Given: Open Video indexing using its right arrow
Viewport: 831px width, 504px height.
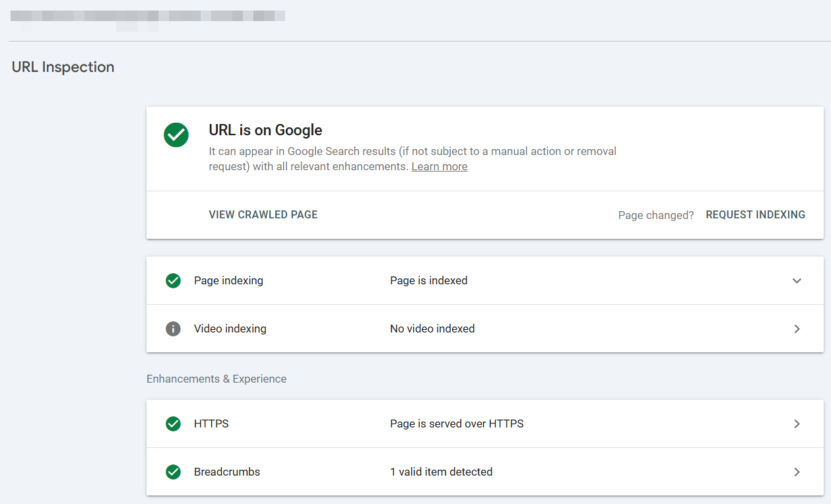Looking at the screenshot, I should (x=797, y=329).
